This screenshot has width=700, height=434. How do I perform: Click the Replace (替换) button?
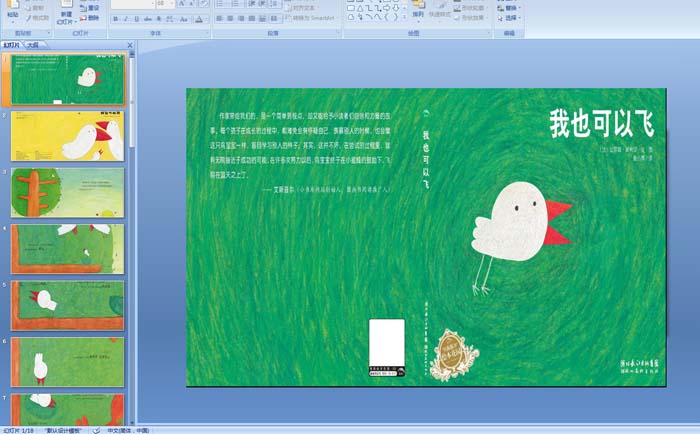(509, 8)
